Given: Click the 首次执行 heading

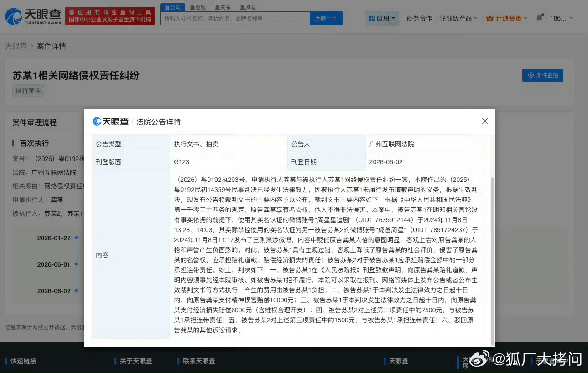Looking at the screenshot, I should [x=34, y=143].
